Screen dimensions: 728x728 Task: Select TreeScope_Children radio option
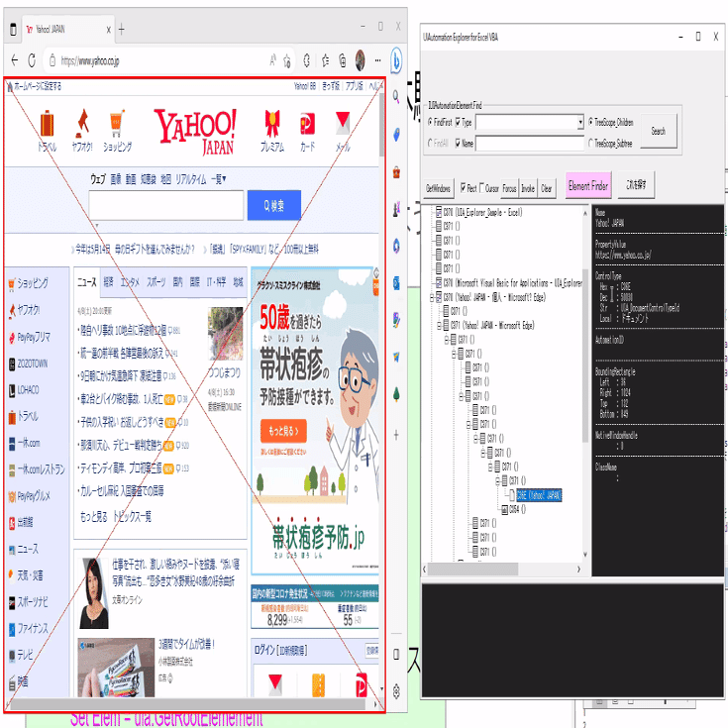point(590,122)
